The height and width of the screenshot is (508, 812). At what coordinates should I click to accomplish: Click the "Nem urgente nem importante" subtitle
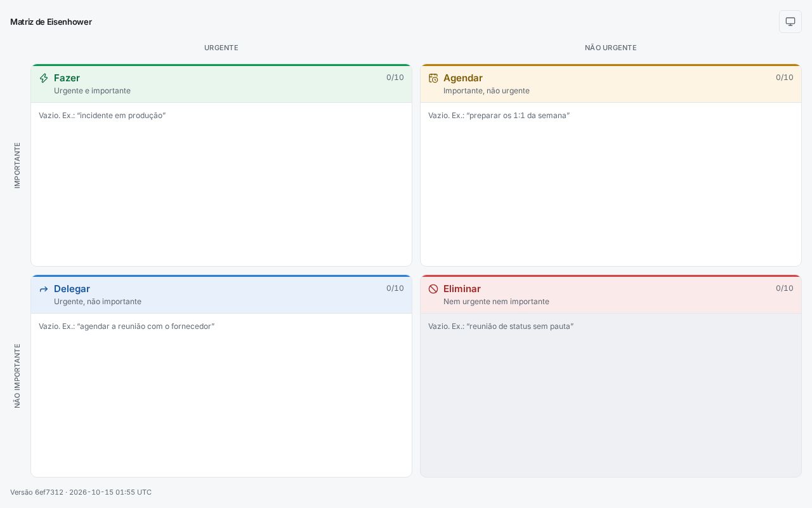(496, 302)
